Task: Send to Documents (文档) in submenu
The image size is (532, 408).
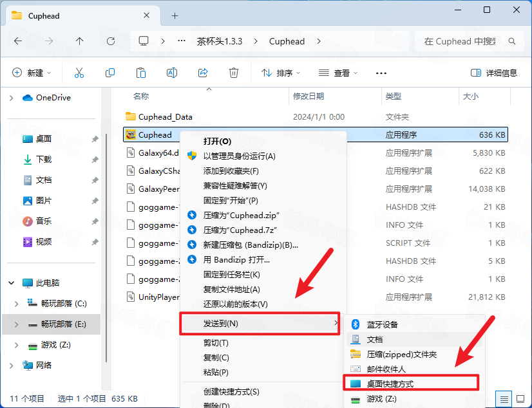Action: [414, 340]
